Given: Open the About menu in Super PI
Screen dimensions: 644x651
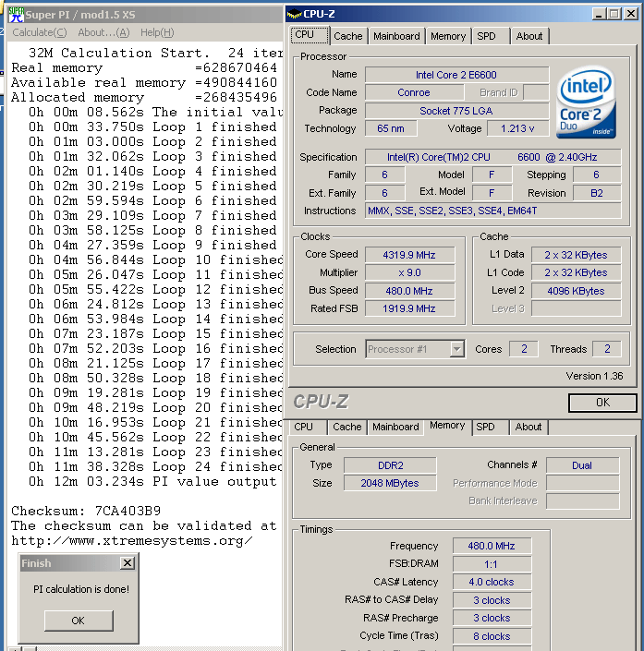Looking at the screenshot, I should (x=103, y=32).
